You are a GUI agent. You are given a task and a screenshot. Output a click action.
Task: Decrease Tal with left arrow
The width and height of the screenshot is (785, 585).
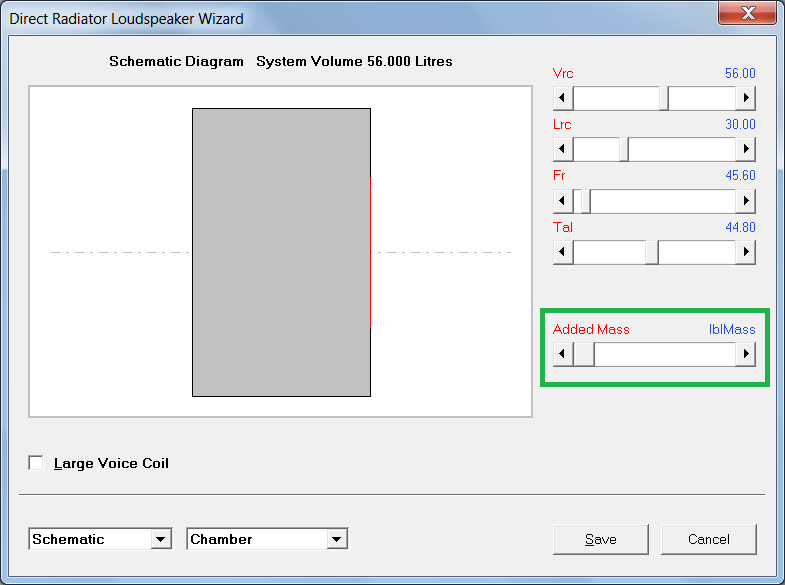pyautogui.click(x=563, y=252)
